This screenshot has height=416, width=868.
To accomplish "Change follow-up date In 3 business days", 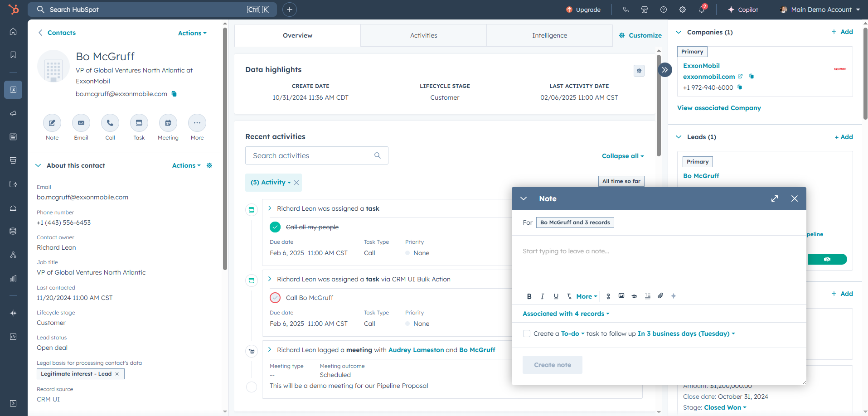I will 686,334.
